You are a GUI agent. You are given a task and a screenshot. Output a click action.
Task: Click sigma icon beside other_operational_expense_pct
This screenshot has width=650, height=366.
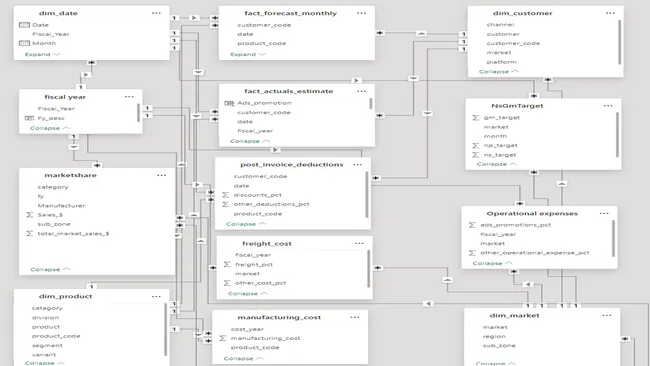click(472, 253)
